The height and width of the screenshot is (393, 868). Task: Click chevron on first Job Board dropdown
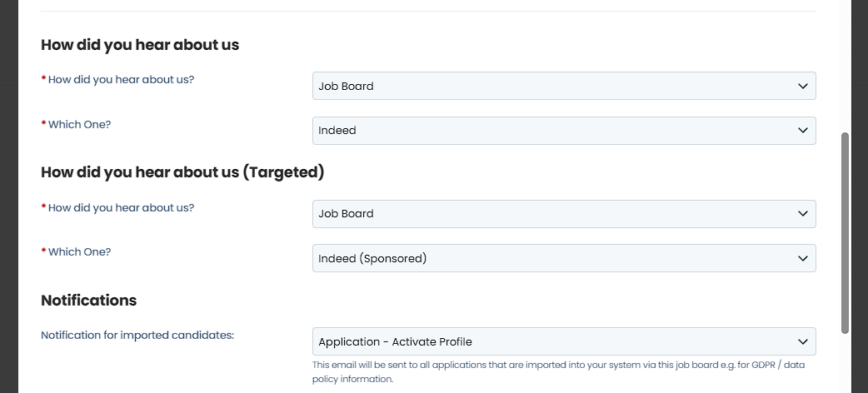point(803,86)
